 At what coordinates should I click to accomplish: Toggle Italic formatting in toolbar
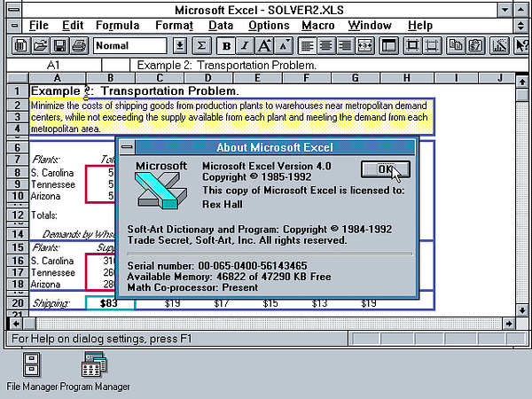[x=245, y=45]
